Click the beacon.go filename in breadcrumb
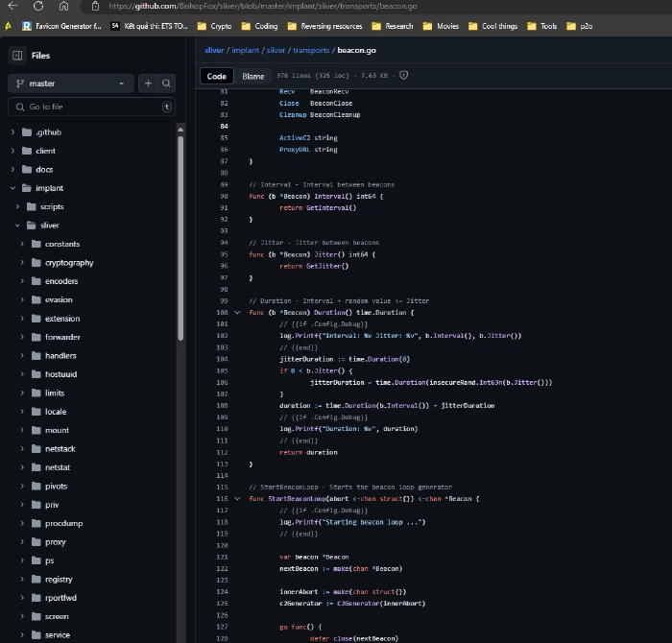This screenshot has width=672, height=643. pyautogui.click(x=356, y=50)
